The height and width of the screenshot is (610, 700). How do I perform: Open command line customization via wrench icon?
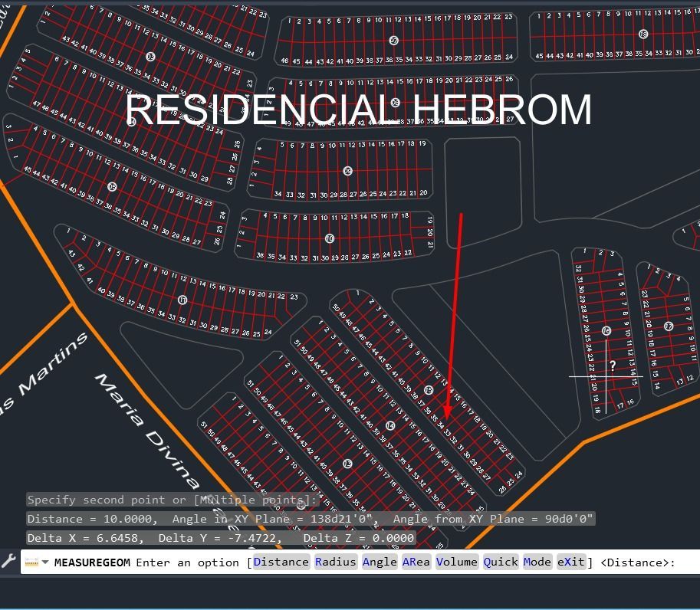click(x=8, y=560)
